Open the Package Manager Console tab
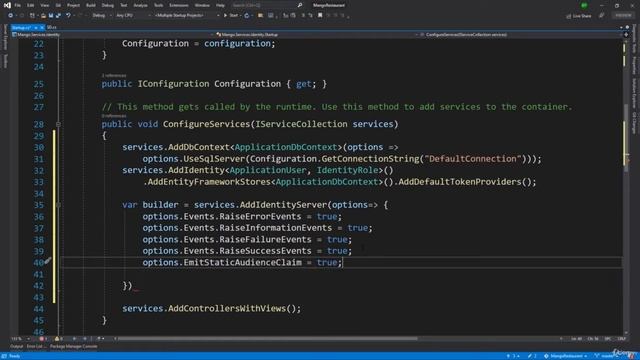640x360 pixels. (74, 347)
